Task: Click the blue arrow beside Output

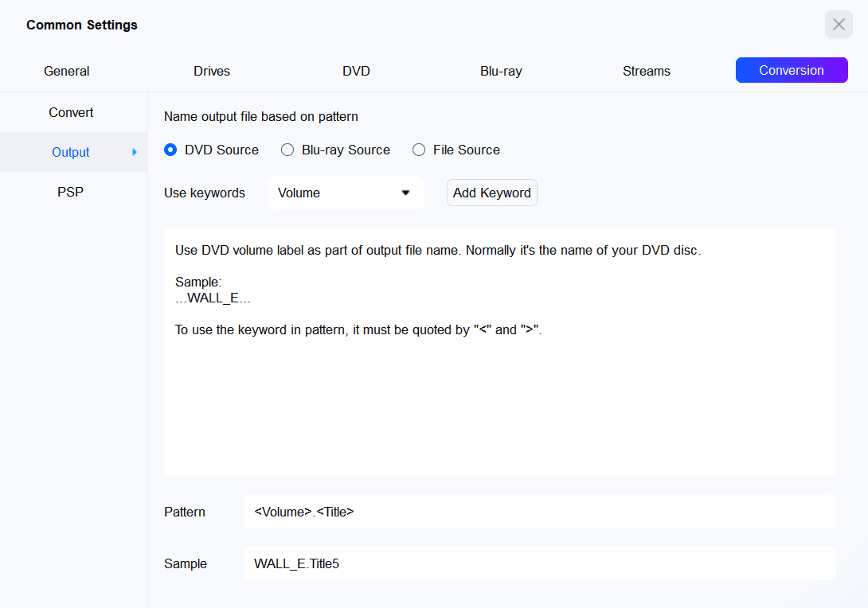Action: point(134,152)
